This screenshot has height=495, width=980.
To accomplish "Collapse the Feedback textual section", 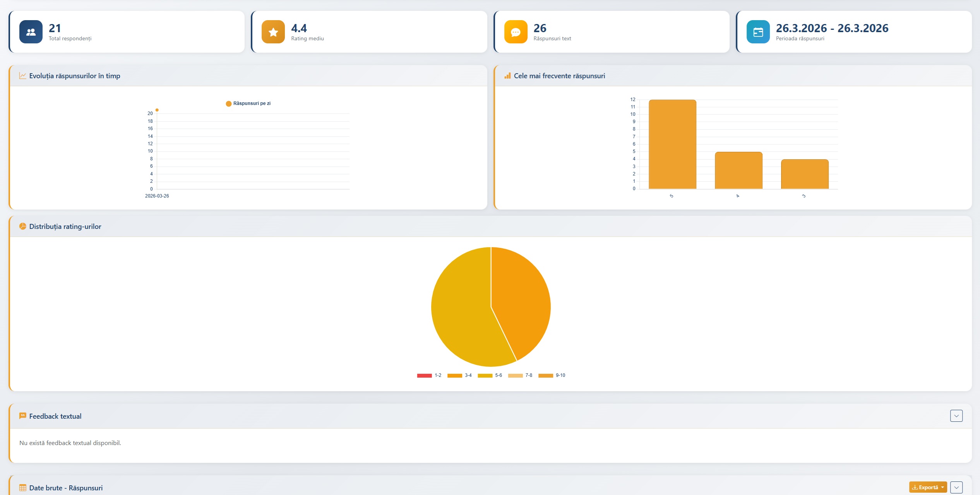I will pos(956,416).
